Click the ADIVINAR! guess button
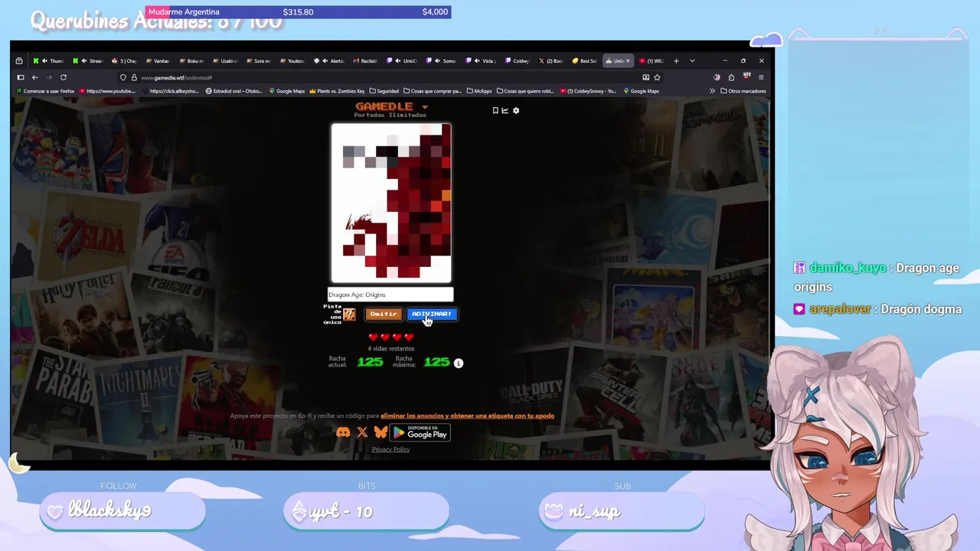The width and height of the screenshot is (980, 551). tap(432, 314)
